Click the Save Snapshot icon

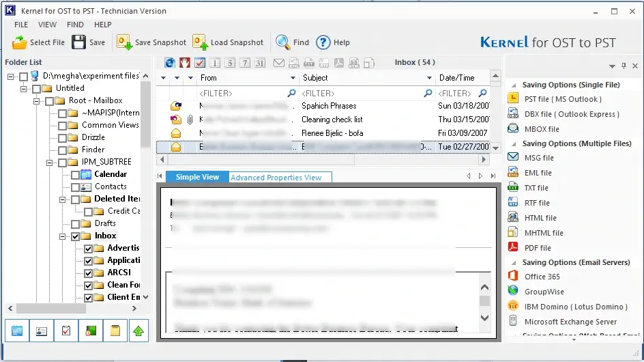(x=124, y=42)
